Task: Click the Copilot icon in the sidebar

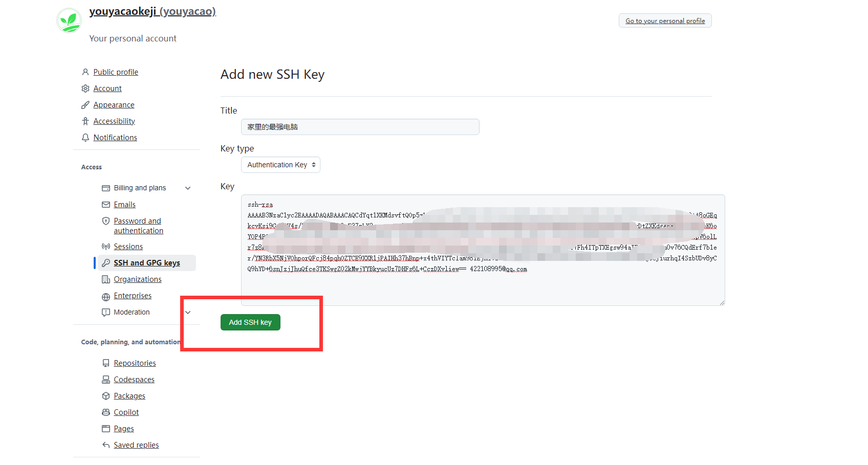Action: pos(105,412)
